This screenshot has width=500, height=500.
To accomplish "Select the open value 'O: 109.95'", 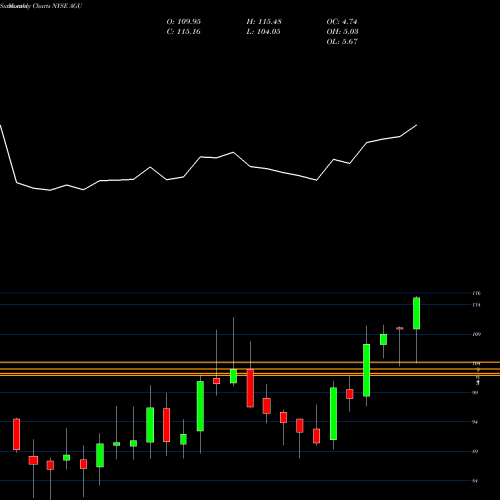I will coord(184,22).
